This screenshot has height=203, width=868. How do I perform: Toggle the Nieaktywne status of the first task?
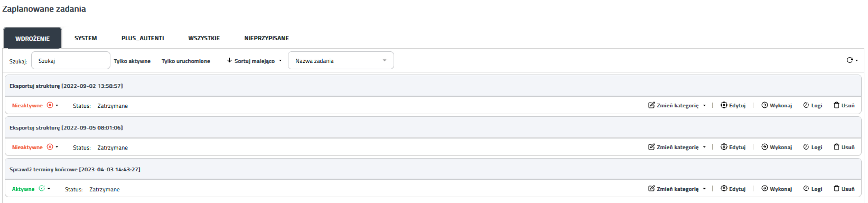[35, 105]
